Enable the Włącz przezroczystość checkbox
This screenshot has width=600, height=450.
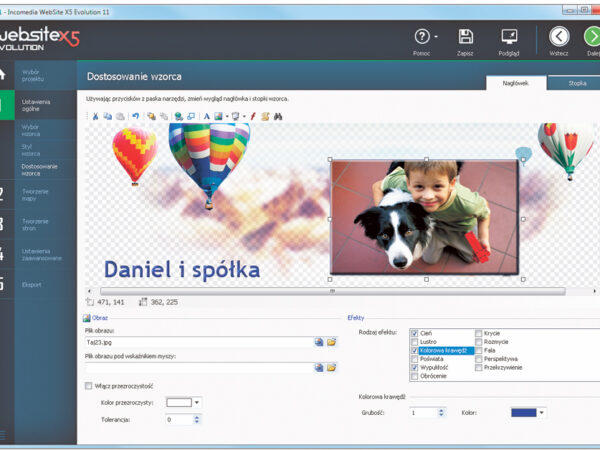[x=88, y=386]
